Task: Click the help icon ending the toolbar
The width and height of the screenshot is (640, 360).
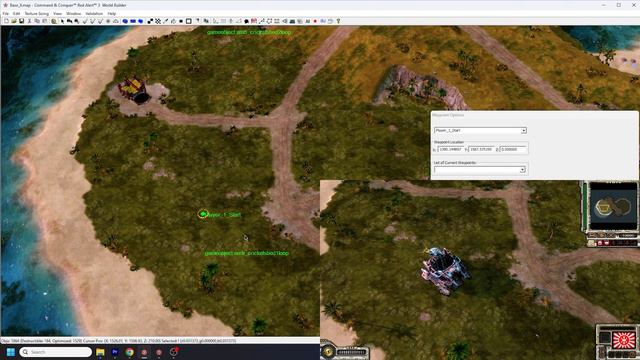Action: click(338, 21)
